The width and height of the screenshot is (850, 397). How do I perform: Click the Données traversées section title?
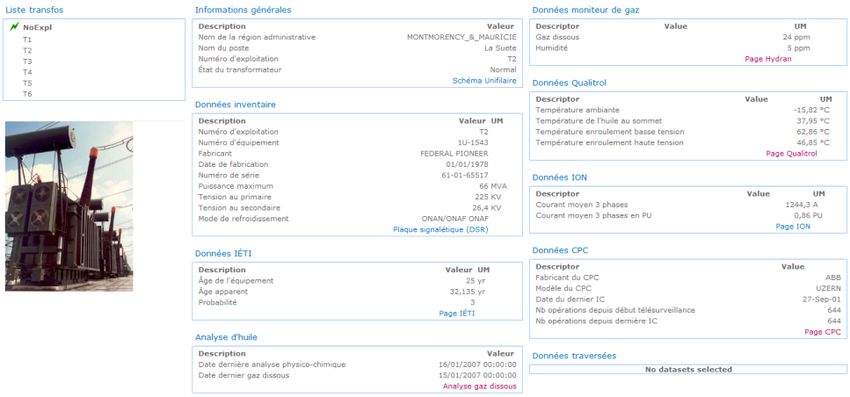(x=574, y=356)
